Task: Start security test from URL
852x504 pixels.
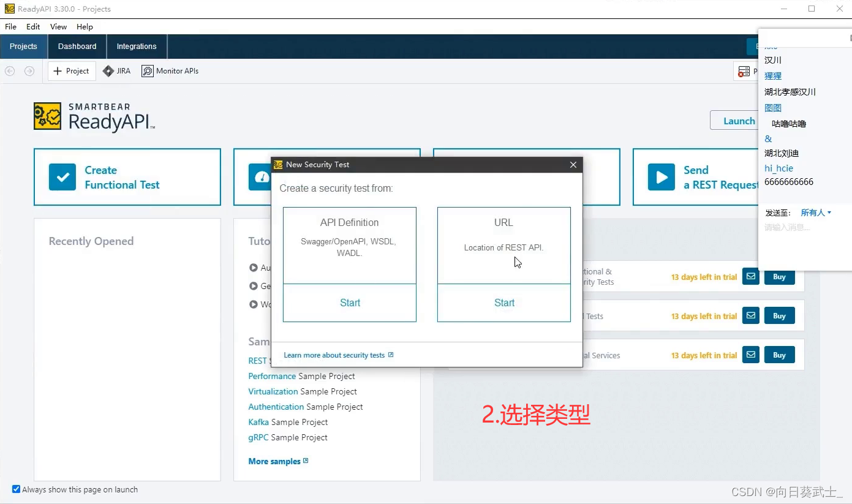Action: 504,303
